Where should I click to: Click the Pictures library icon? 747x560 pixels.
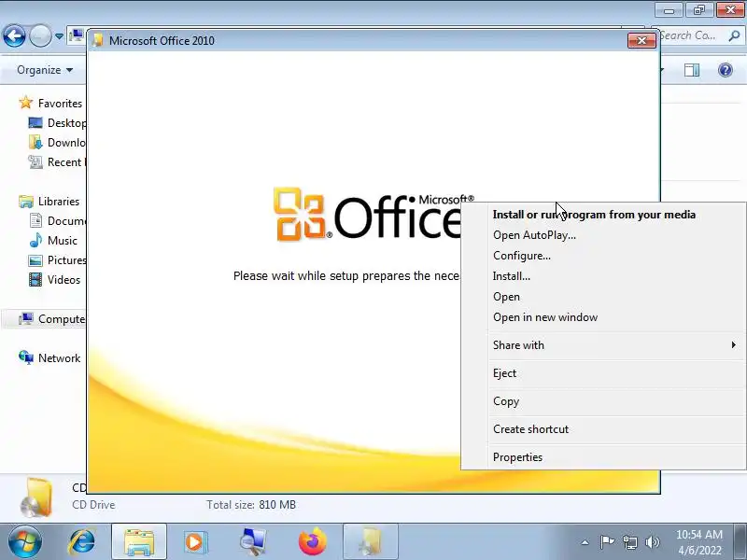[x=35, y=260]
